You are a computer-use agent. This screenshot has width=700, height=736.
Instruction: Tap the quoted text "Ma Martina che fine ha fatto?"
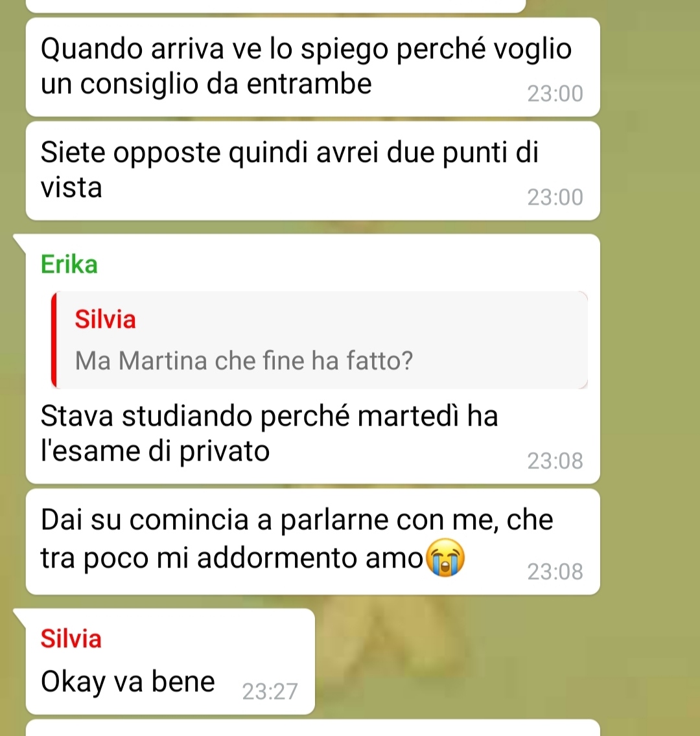[x=244, y=361]
